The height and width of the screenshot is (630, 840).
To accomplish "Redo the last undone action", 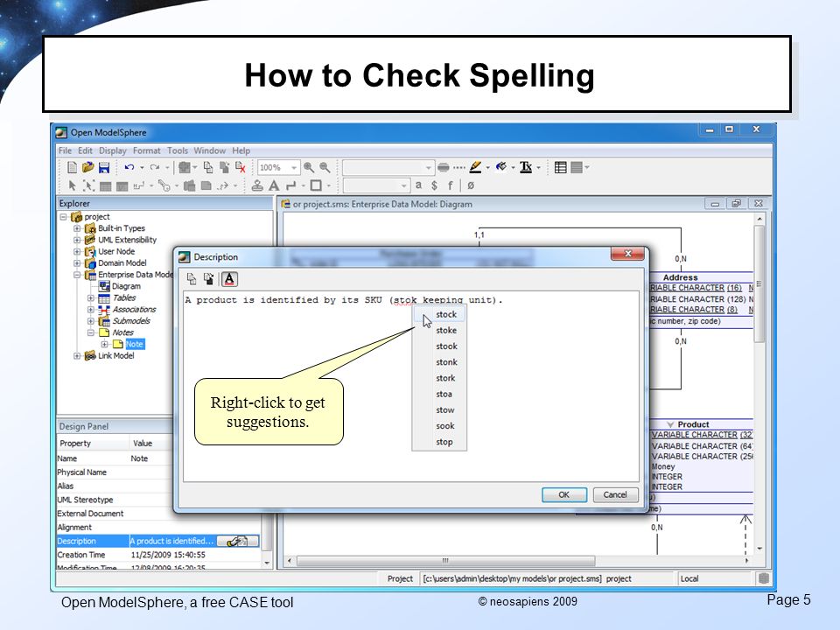I will pos(155,168).
